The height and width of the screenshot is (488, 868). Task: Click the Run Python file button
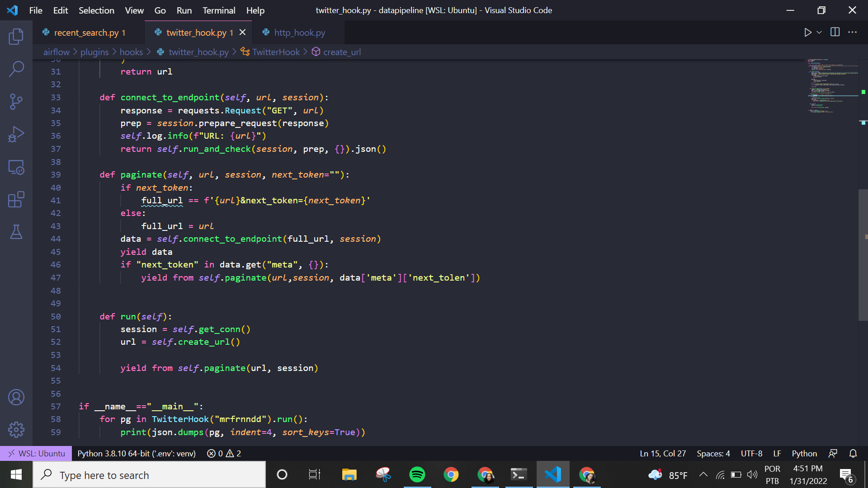click(x=807, y=33)
